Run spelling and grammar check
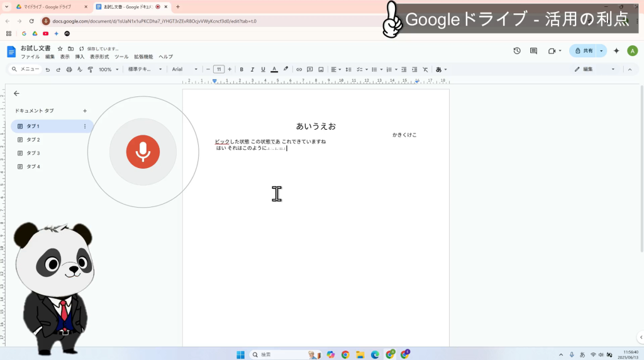 pyautogui.click(x=80, y=69)
